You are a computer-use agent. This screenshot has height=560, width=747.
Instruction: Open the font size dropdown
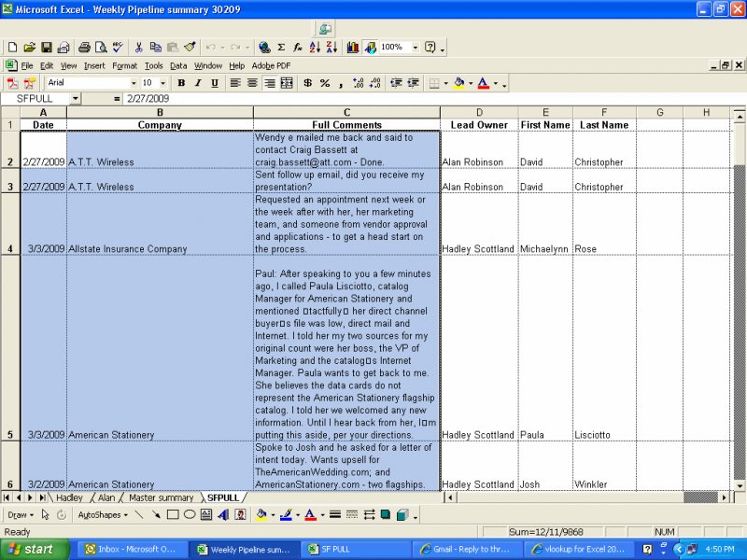tap(162, 83)
